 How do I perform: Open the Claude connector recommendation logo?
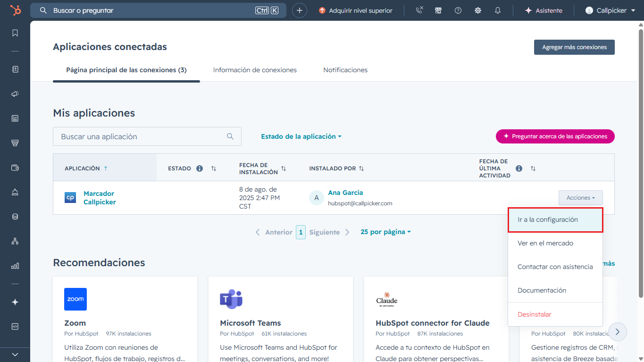[x=387, y=299]
